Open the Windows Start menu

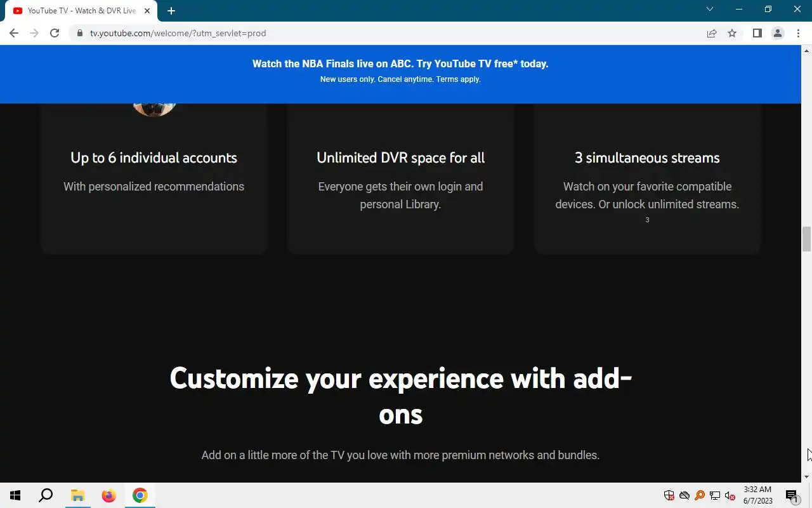point(15,495)
